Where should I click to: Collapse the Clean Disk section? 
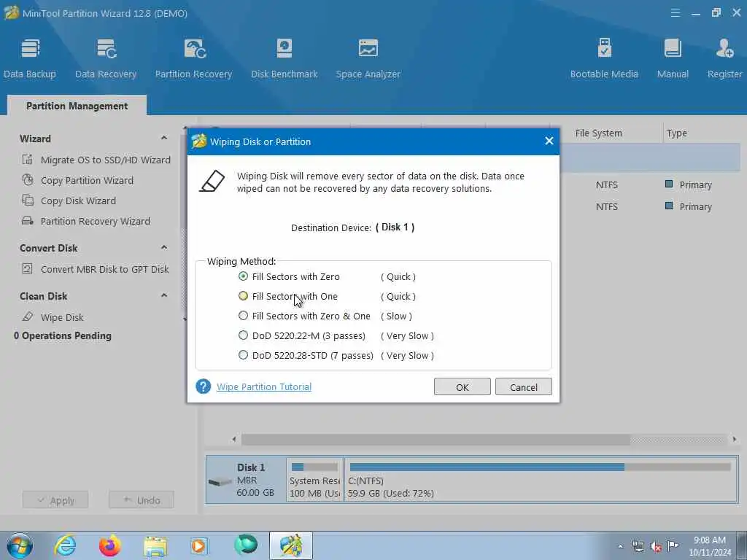point(164,296)
